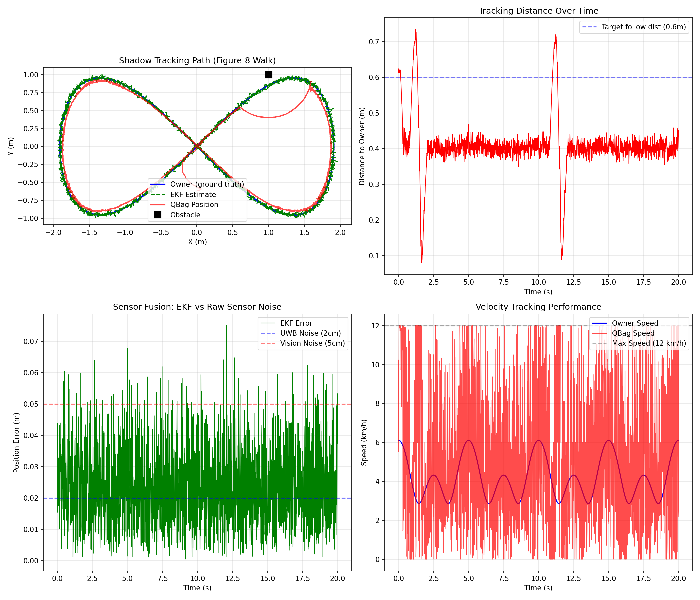Click the 'Y (m)' axis label

click(x=10, y=146)
